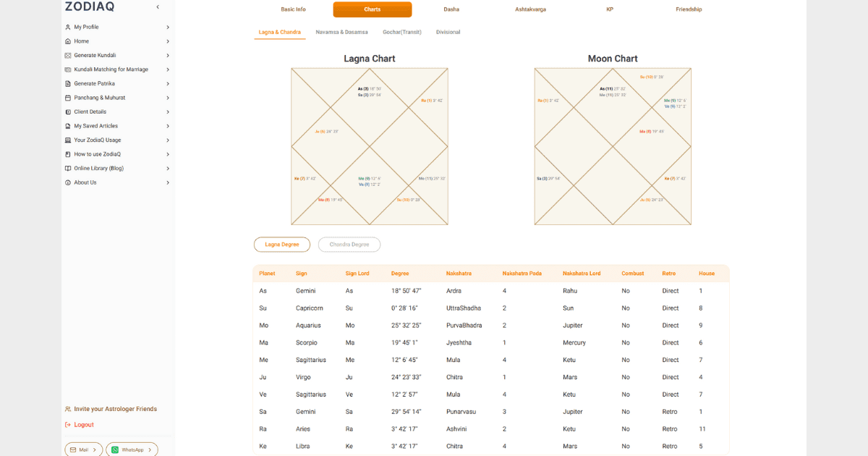
Task: Toggle the Lagna Degree button
Action: [282, 245]
